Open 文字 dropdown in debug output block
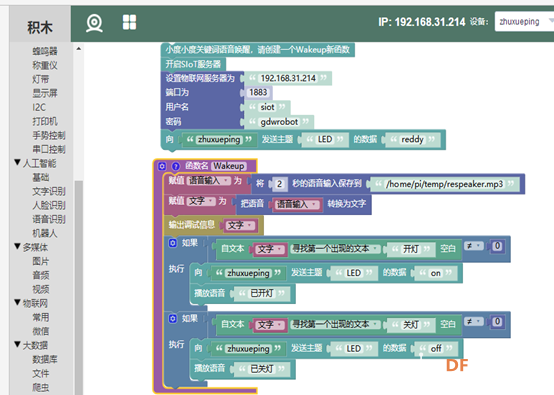The height and width of the screenshot is (395, 554). [x=240, y=225]
